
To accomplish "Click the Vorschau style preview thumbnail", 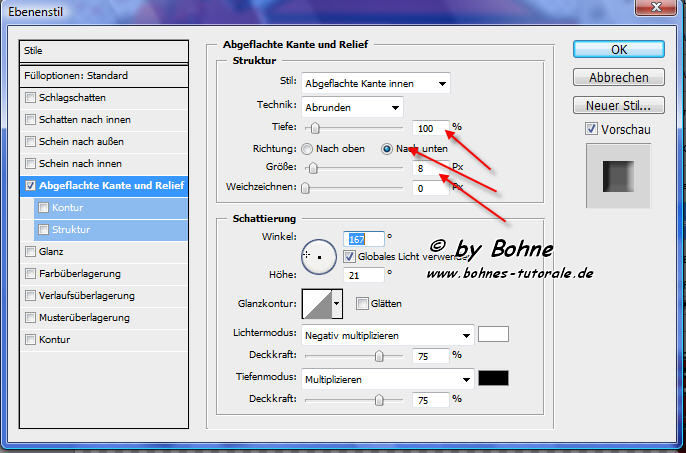I will [619, 177].
